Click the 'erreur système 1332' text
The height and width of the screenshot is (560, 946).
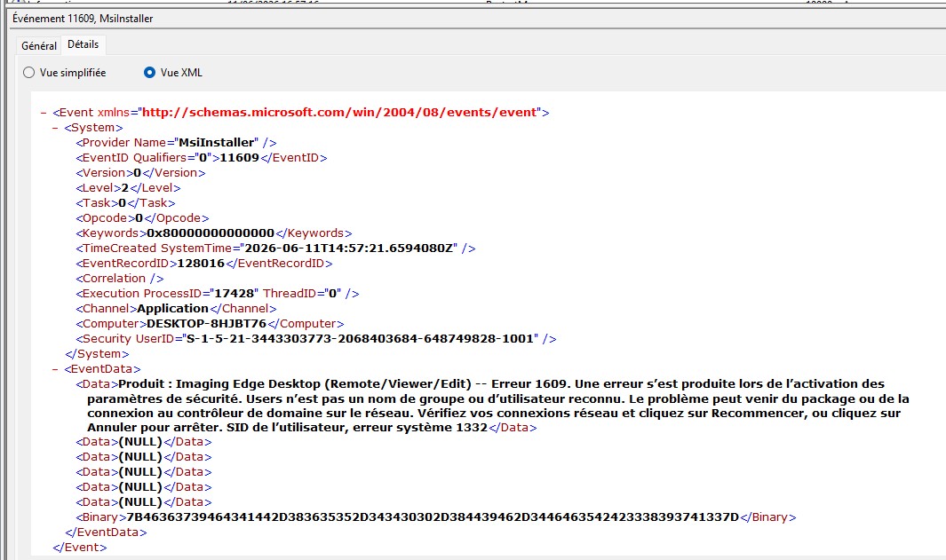tap(420, 428)
